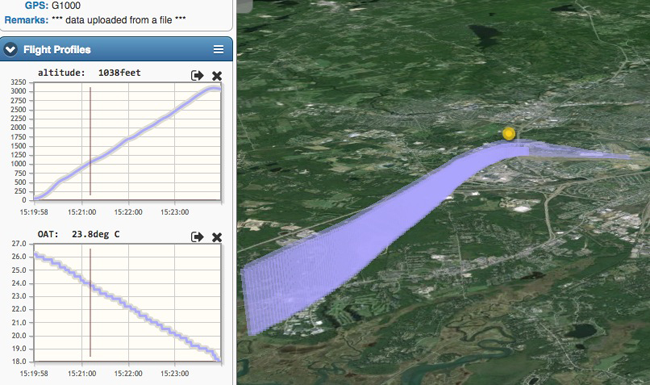
Task: Click the 15:22:00 gridline on altitude chart
Action: pos(128,141)
